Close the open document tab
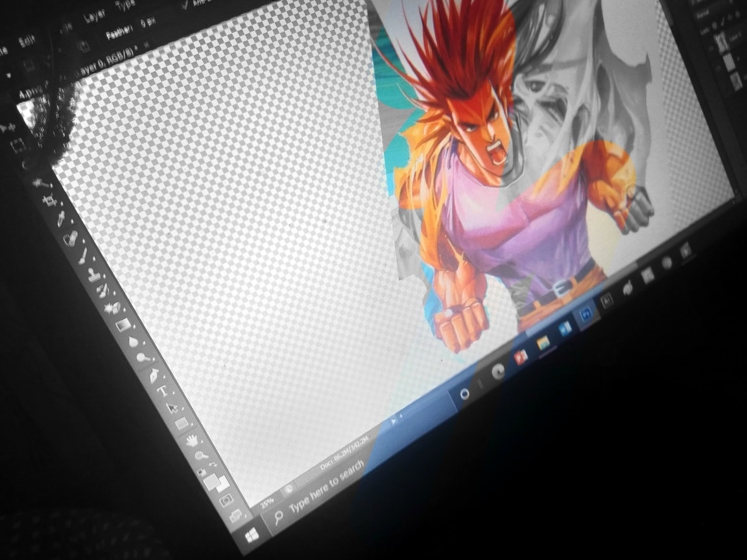The image size is (747, 560). (147, 45)
